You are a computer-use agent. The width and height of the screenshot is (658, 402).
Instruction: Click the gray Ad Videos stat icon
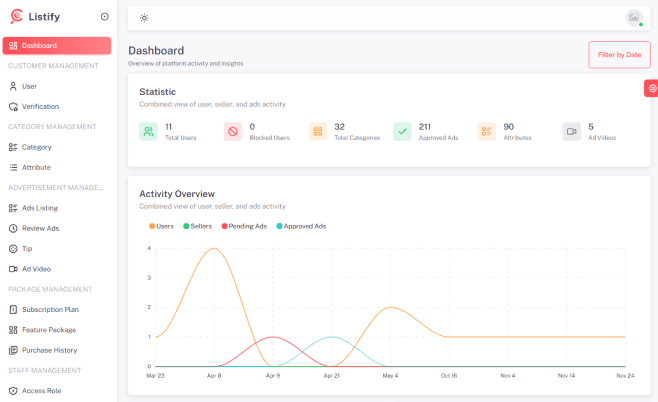click(572, 131)
